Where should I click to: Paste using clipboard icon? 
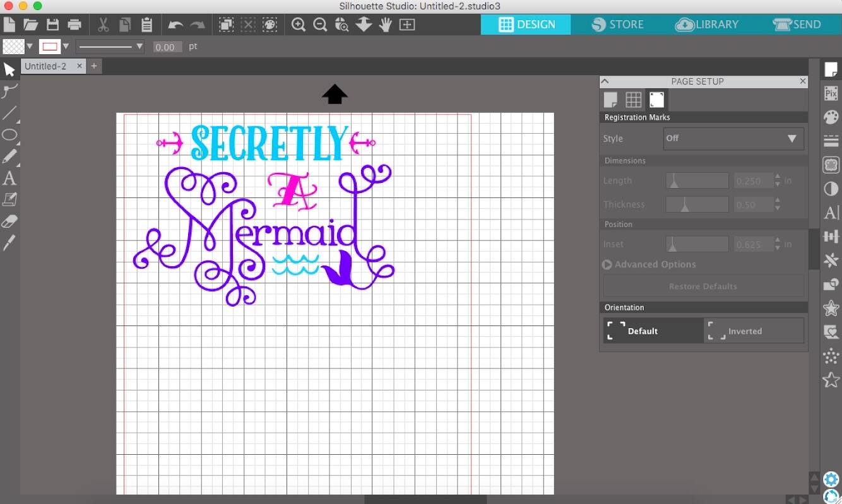146,25
